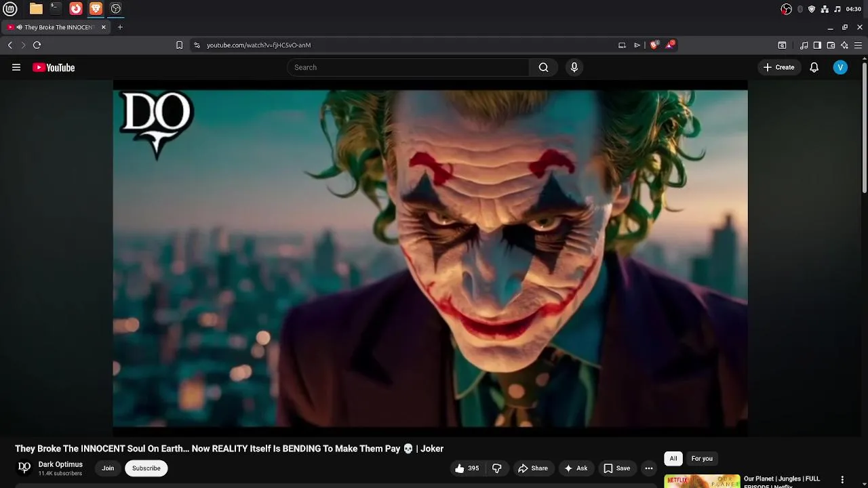Viewport: 868px width, 488px height.
Task: Reload the page
Action: coord(37,45)
